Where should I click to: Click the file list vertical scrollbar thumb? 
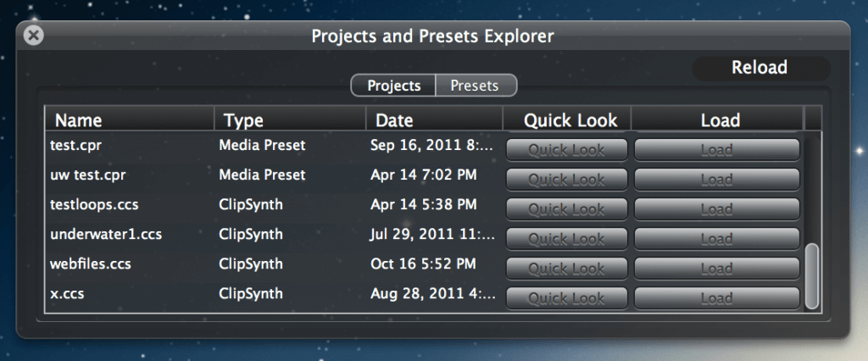coord(811,275)
